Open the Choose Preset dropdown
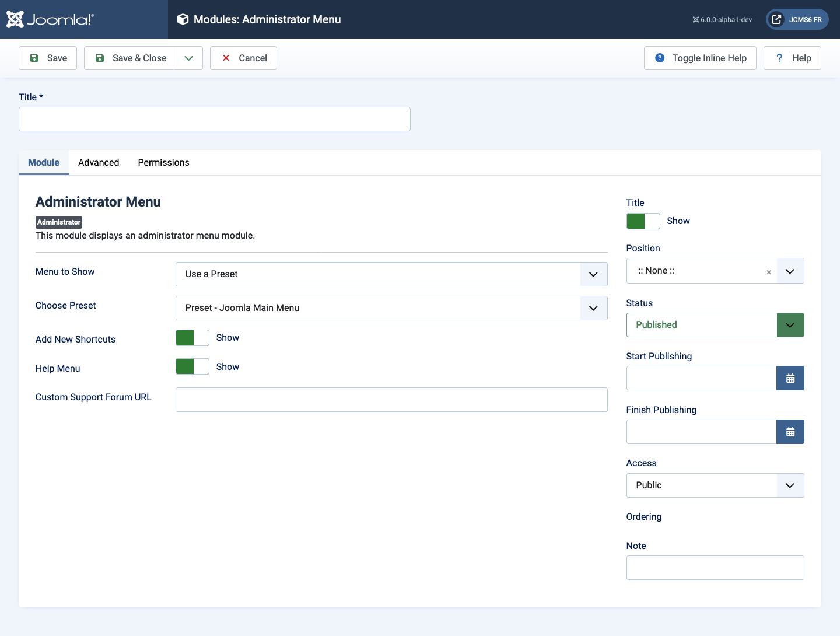Screen dimensions: 840x636 (391, 308)
